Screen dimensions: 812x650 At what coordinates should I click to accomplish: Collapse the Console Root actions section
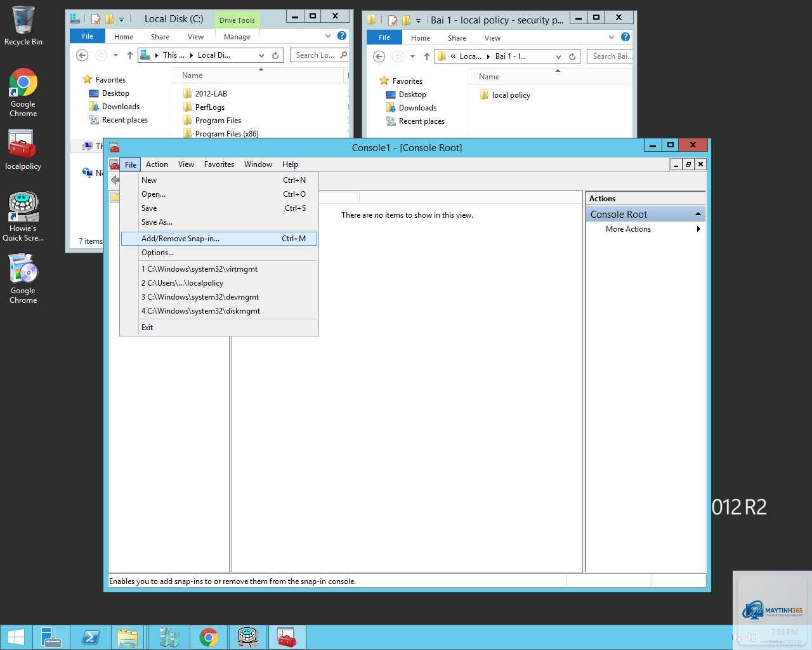(698, 214)
